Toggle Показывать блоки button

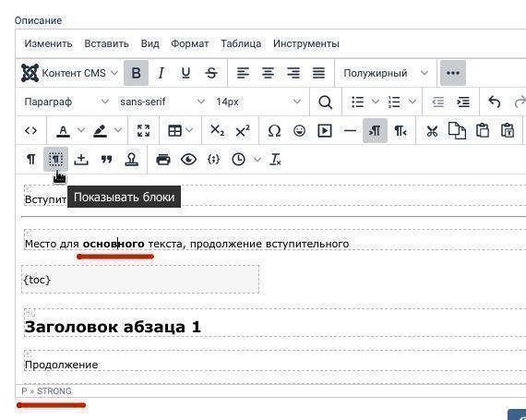pos(55,159)
